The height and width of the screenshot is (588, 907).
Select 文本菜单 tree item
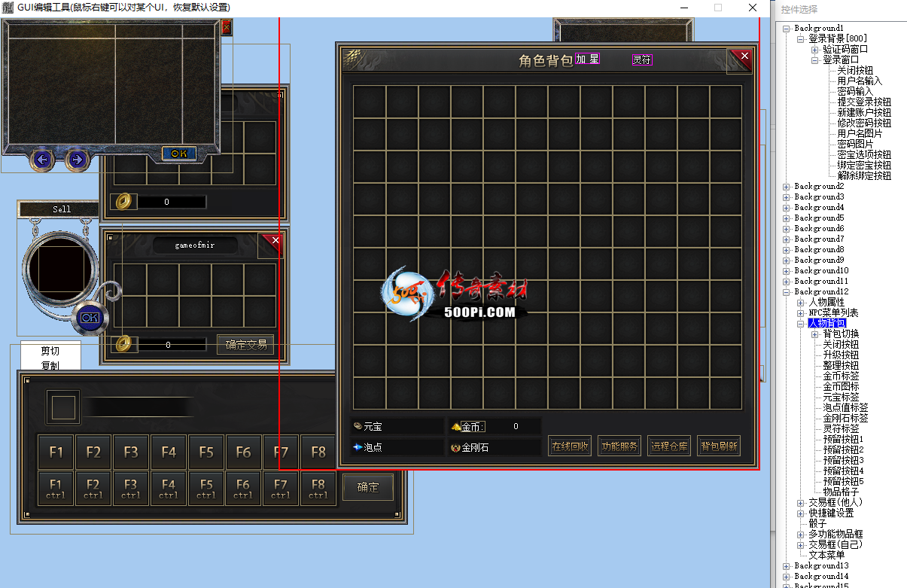tap(826, 555)
